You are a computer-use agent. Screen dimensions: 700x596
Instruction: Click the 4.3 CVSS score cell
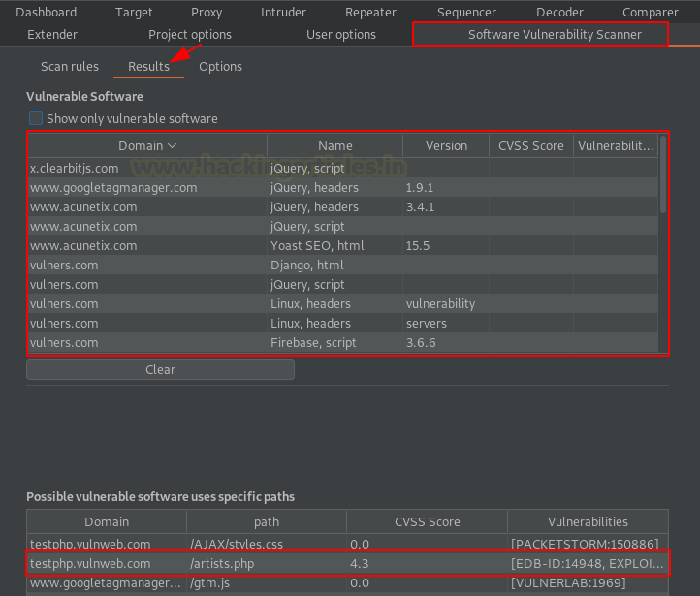click(428, 563)
